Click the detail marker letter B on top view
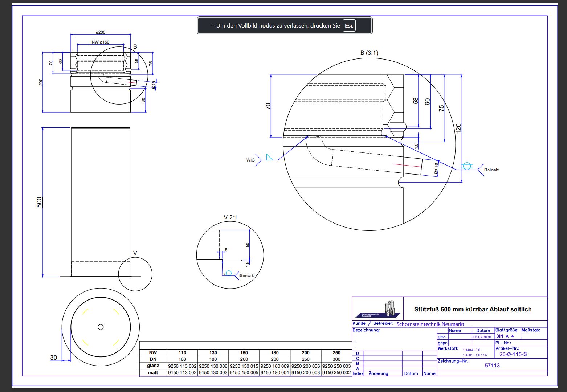 [x=135, y=47]
